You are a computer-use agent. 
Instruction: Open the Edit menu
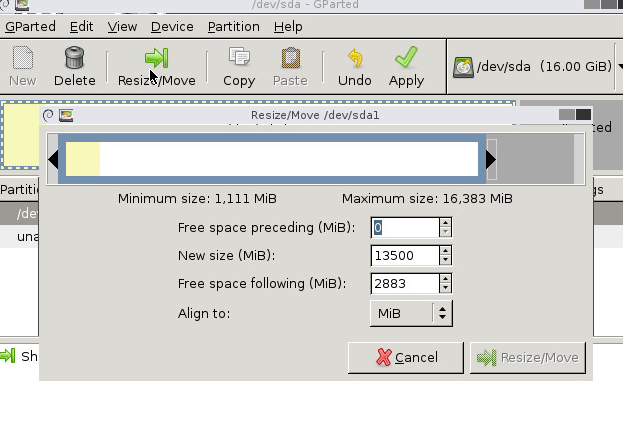coord(81,27)
